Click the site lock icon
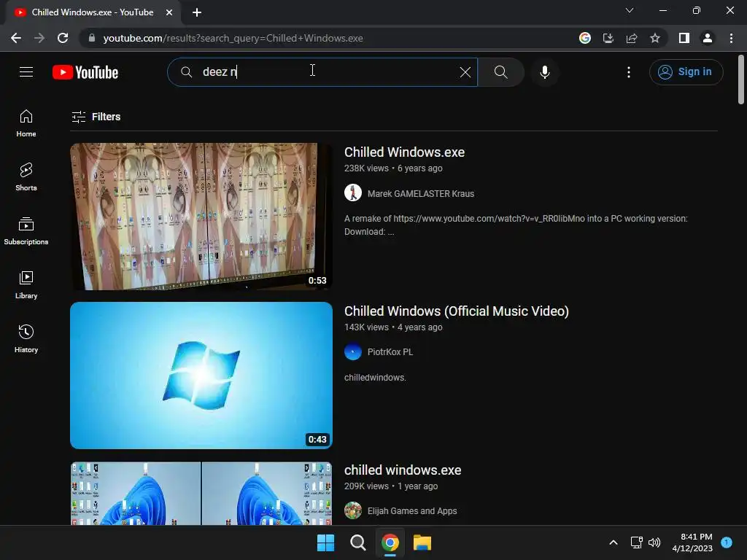 [x=92, y=38]
